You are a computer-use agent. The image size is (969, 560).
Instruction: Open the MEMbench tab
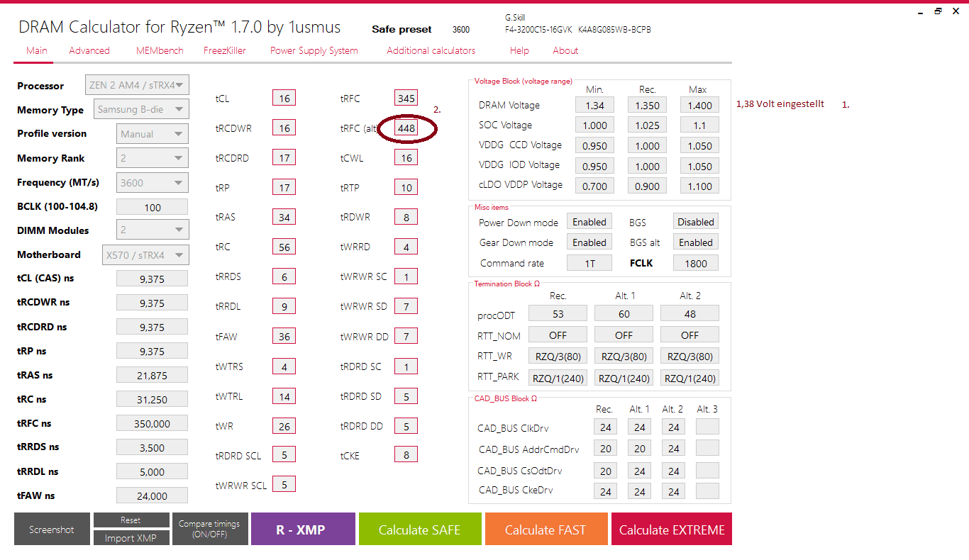(160, 50)
